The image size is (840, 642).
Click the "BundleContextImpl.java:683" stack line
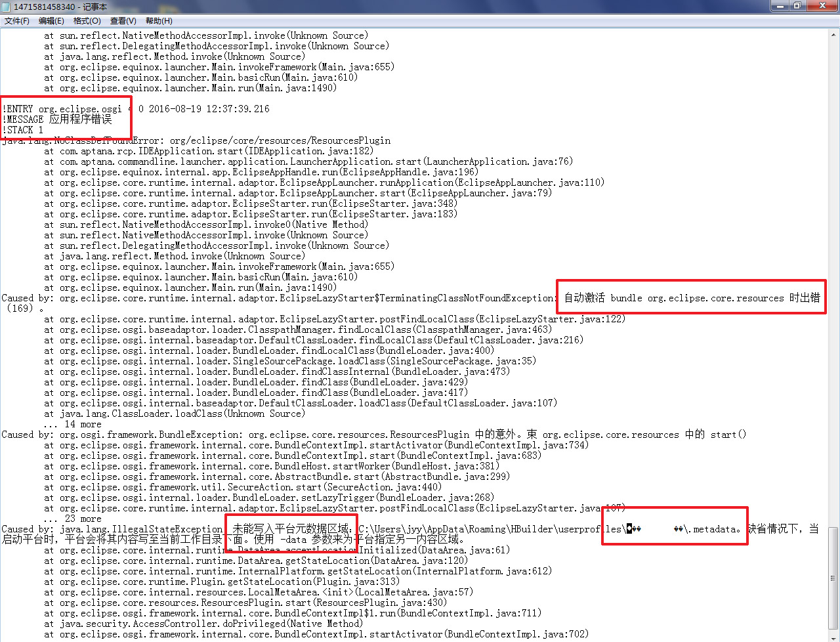(x=293, y=456)
